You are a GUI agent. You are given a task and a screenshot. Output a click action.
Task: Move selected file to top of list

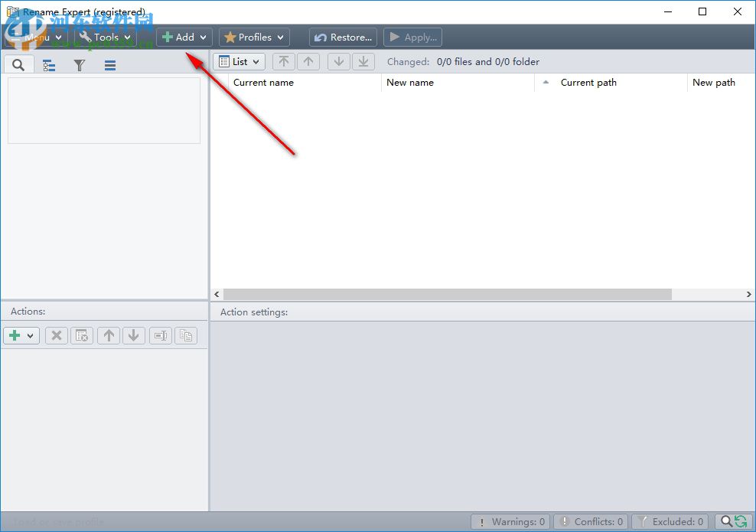(284, 62)
